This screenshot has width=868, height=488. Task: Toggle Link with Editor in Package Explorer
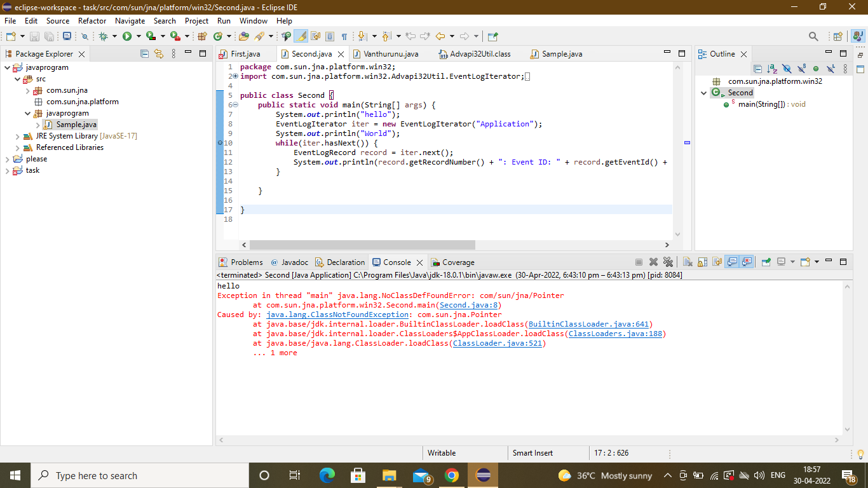click(159, 54)
